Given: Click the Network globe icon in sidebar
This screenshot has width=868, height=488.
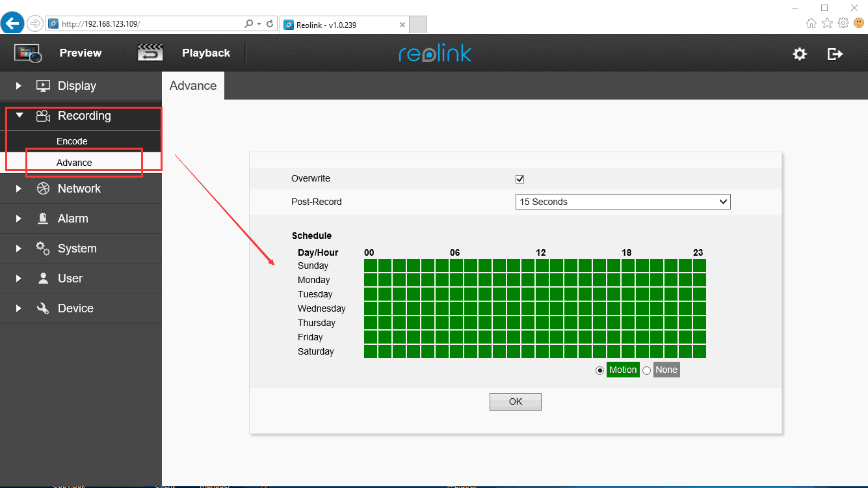Looking at the screenshot, I should (43, 189).
